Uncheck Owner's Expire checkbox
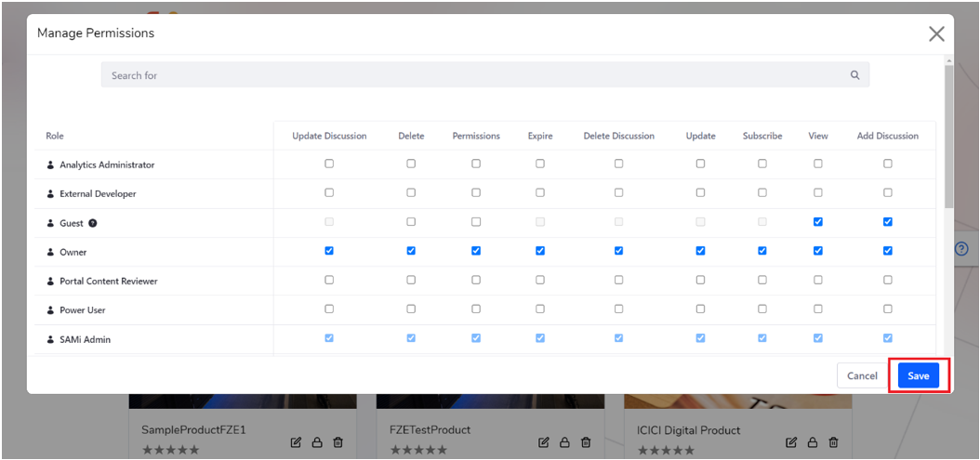Viewport: 980px width, 460px height. click(540, 251)
